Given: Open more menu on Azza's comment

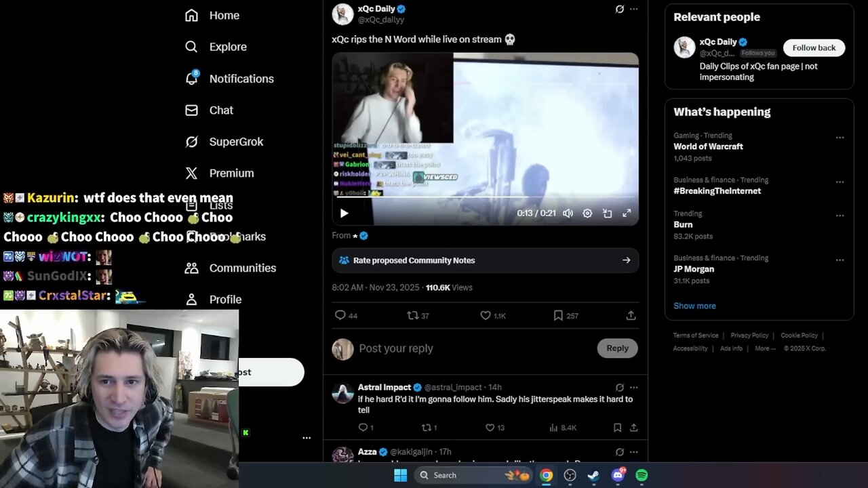Looking at the screenshot, I should 634,452.
